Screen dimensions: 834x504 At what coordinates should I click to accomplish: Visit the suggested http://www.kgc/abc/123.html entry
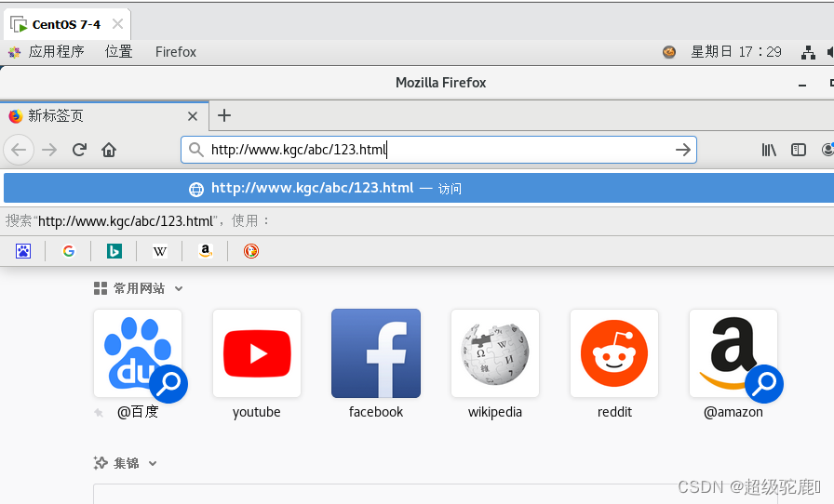coord(419,188)
